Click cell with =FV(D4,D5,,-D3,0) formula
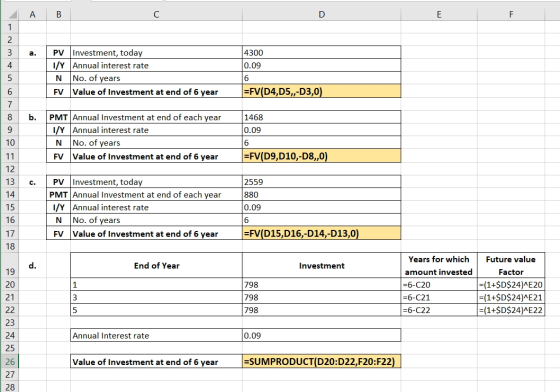The height and width of the screenshot is (392, 560). [x=321, y=91]
